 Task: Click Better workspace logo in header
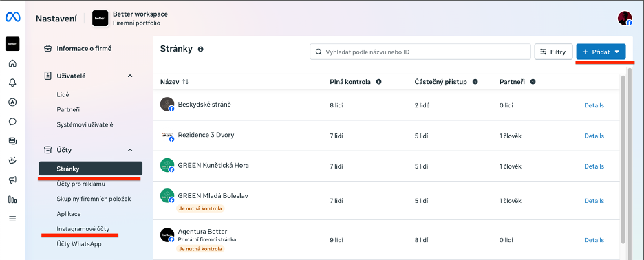[100, 19]
